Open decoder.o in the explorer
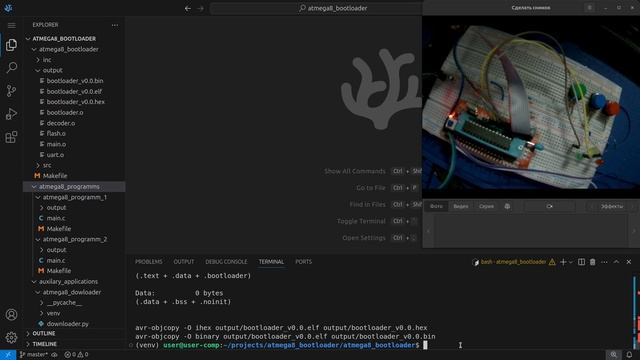This screenshot has height=360, width=640. 61,123
